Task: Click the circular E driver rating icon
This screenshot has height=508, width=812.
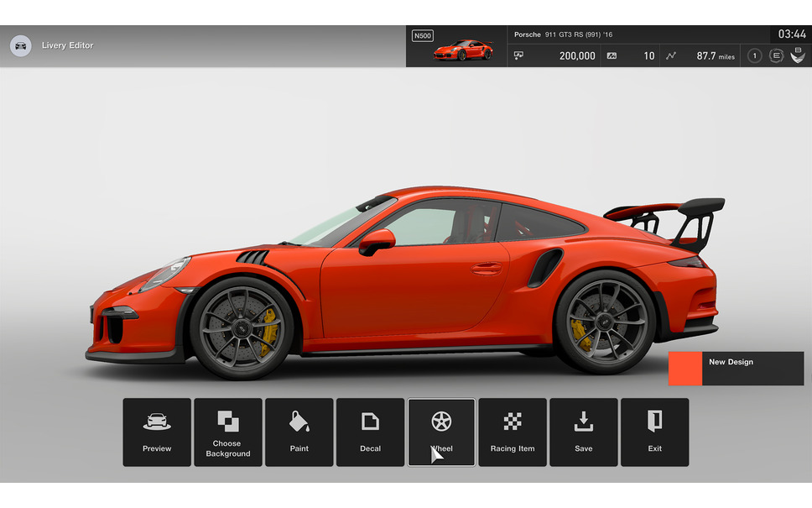Action: pyautogui.click(x=776, y=55)
